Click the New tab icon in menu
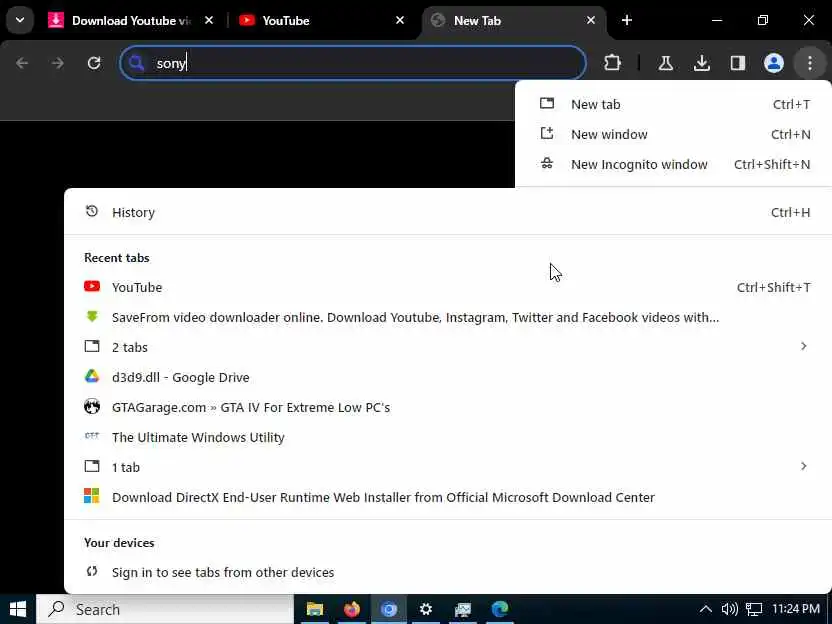 point(547,103)
